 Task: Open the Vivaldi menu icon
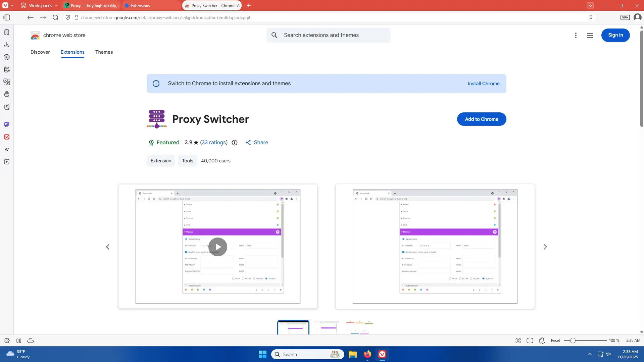pos(5,5)
